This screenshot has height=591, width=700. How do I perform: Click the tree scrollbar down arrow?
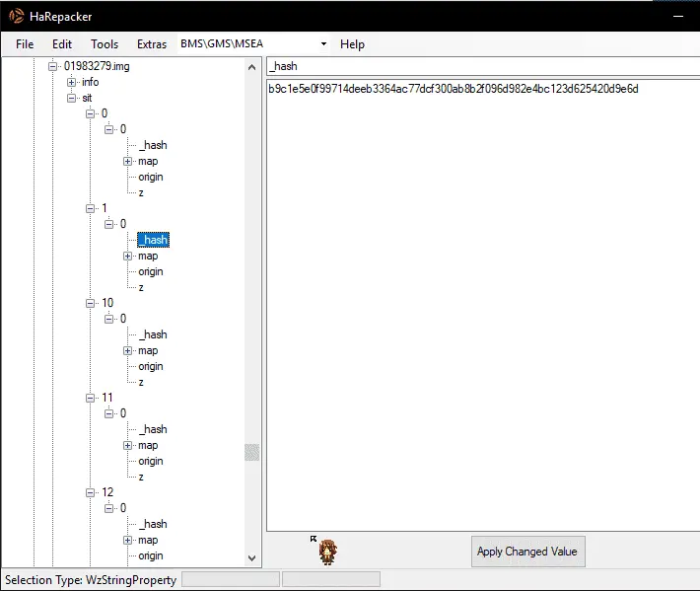(251, 557)
